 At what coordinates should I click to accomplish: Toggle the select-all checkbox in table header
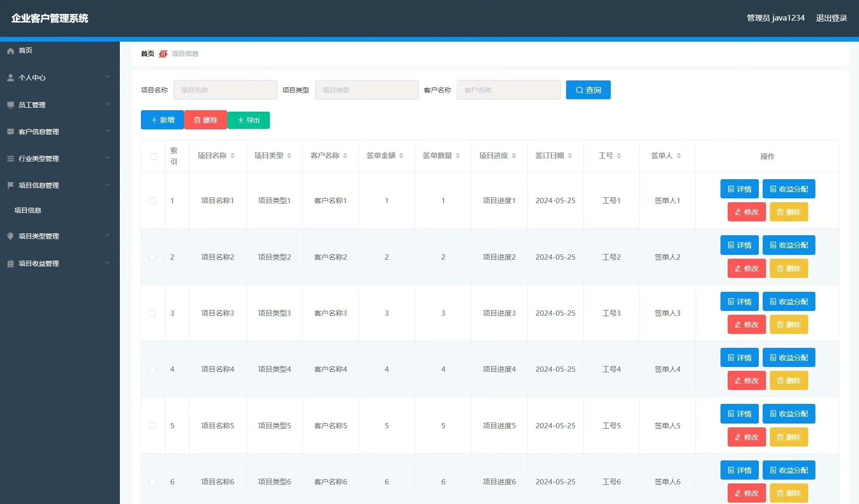pos(153,157)
